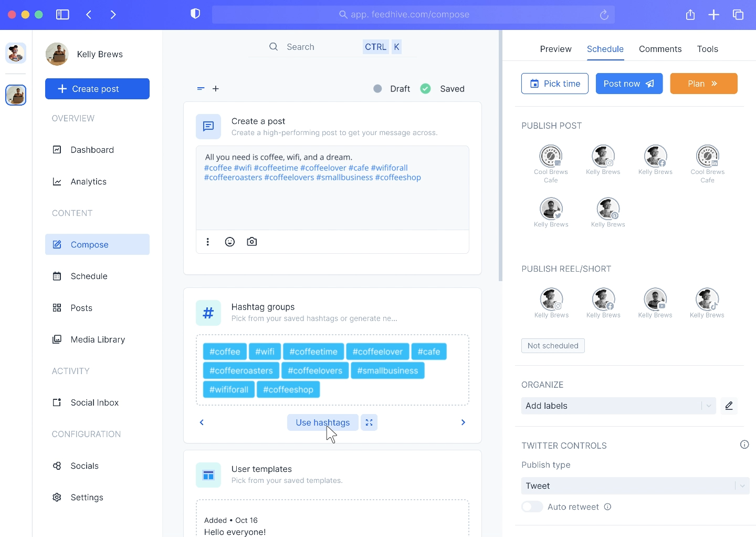
Task: Click the info icon beside Twitter Controls
Action: [744, 445]
